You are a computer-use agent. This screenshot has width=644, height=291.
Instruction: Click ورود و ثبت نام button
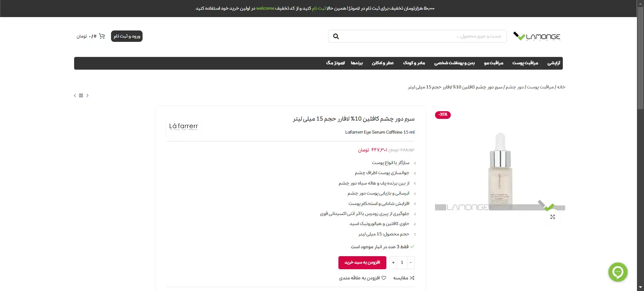[127, 36]
